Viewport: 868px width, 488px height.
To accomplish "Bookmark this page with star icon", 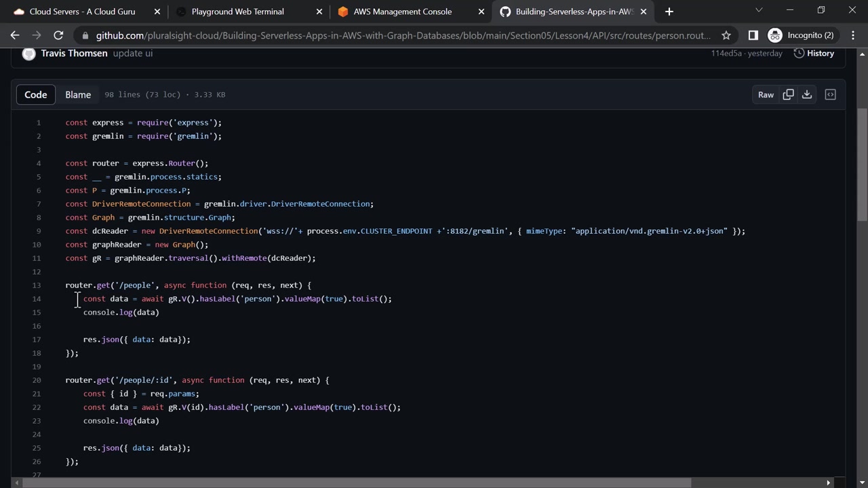I will (x=726, y=35).
